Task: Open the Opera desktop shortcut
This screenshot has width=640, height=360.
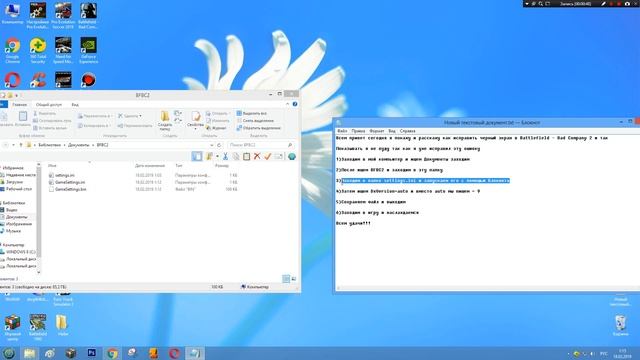Action: tap(12, 80)
